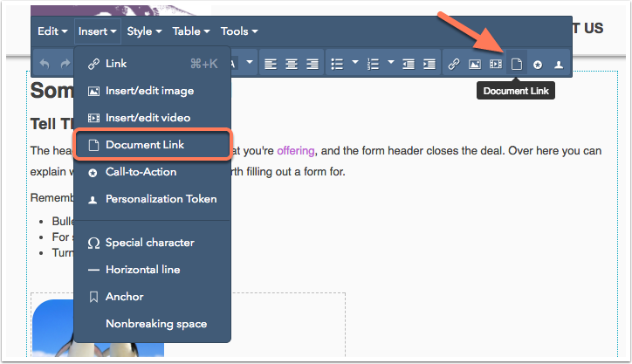Viewport: 632px width, 364px height.
Task: Align text left using toolbar icon
Action: [x=271, y=64]
